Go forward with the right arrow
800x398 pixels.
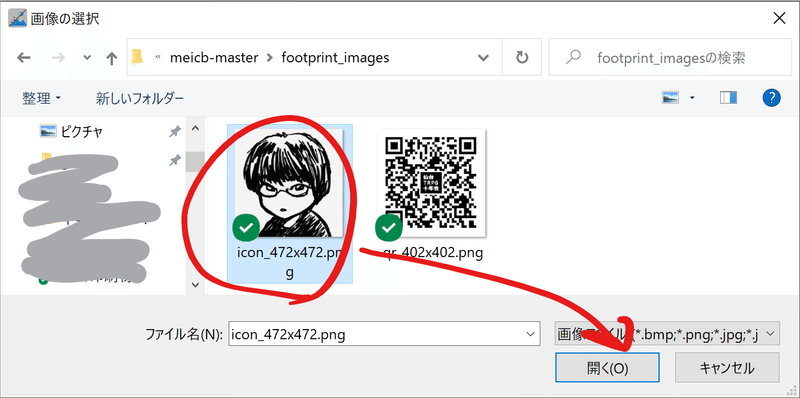[58, 58]
